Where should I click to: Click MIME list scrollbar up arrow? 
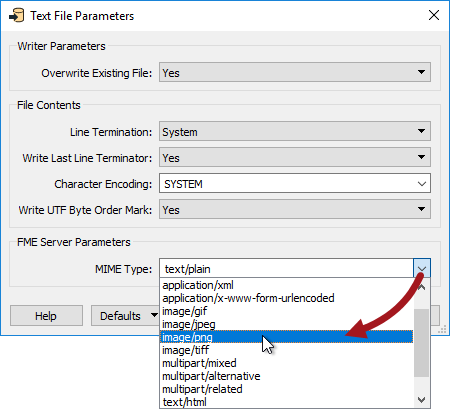click(422, 287)
